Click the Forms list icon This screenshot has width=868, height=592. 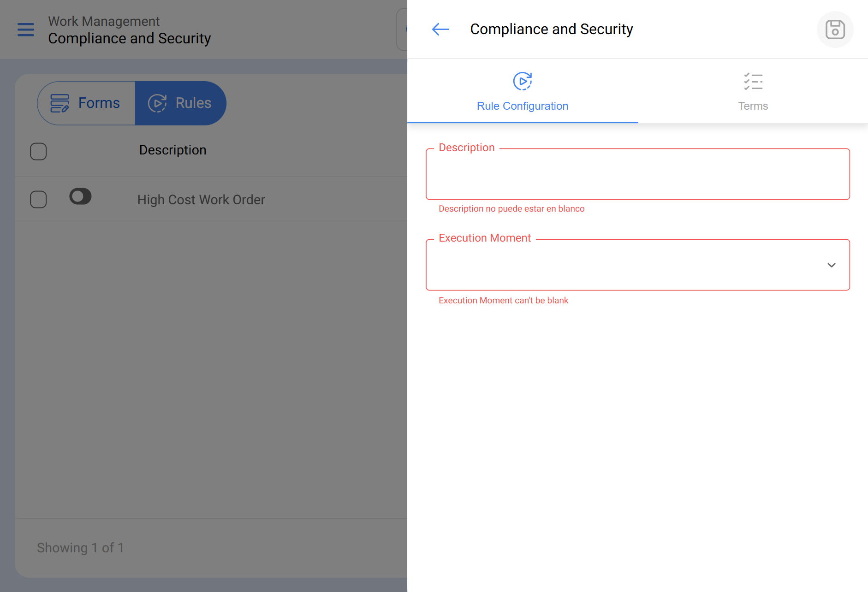(59, 103)
